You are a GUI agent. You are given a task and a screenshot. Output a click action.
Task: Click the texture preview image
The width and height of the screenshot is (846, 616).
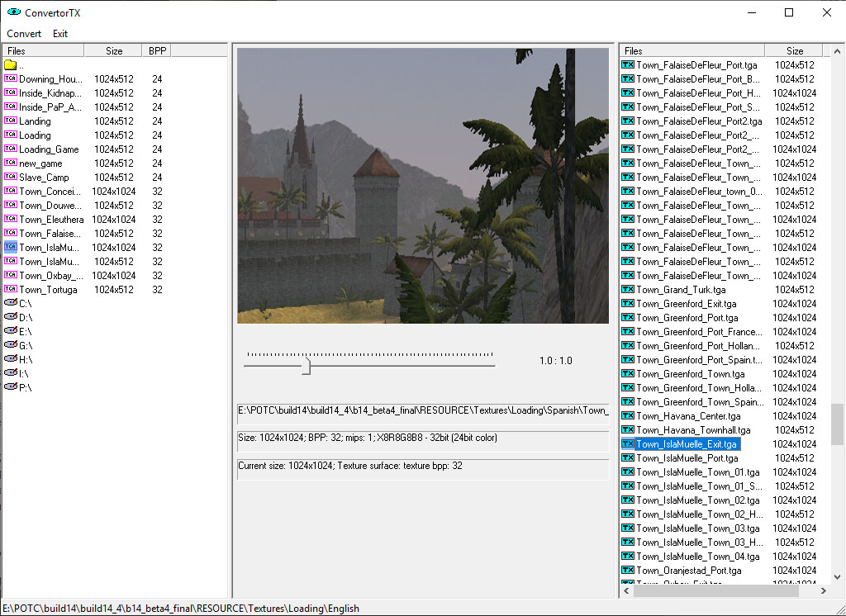(423, 186)
